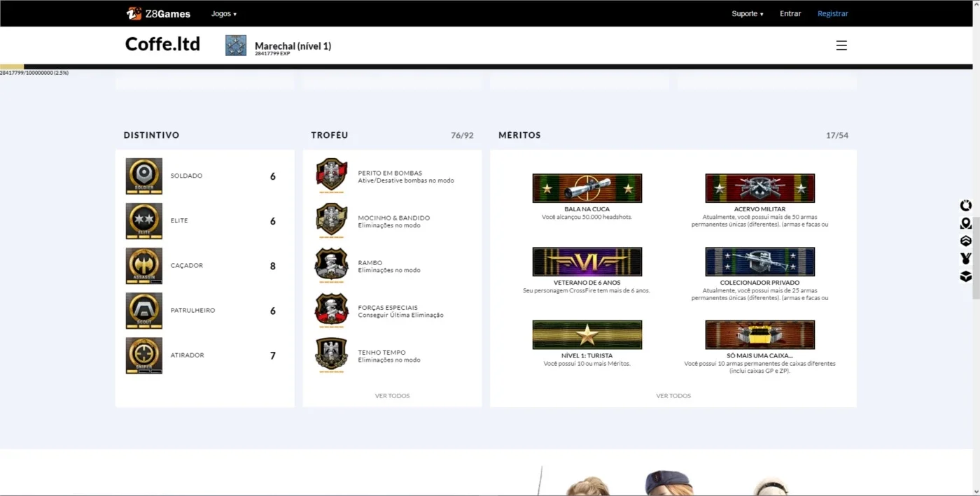This screenshot has width=980, height=496.
Task: Select the medal sidebar icon
Action: (966, 258)
